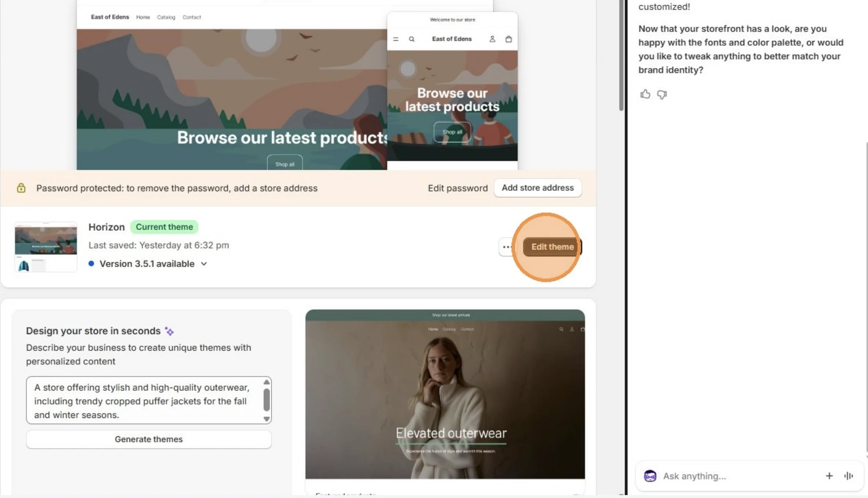The height and width of the screenshot is (498, 868).
Task: Open Home in desktop preview navigation
Action: [143, 17]
